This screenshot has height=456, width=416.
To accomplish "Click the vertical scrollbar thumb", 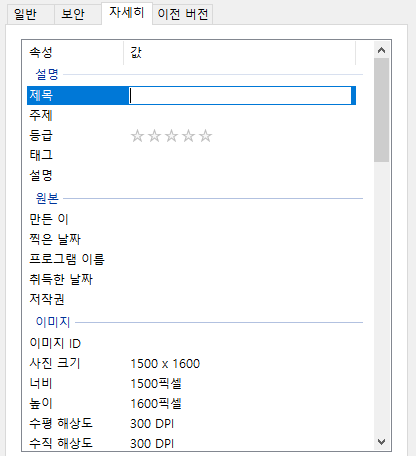I will [x=382, y=110].
